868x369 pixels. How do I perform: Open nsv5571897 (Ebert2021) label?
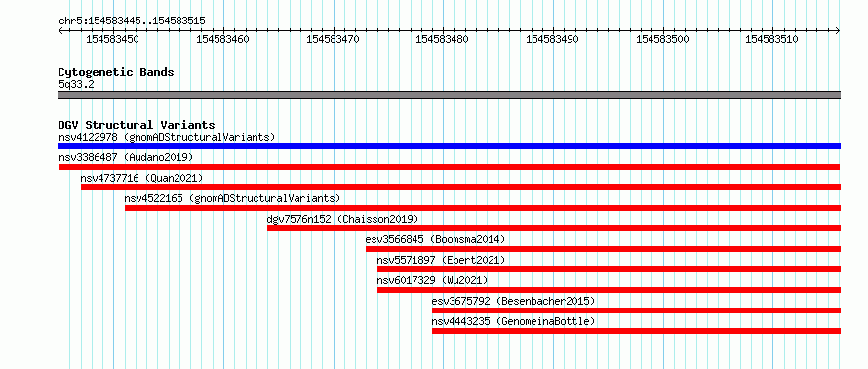tap(441, 260)
